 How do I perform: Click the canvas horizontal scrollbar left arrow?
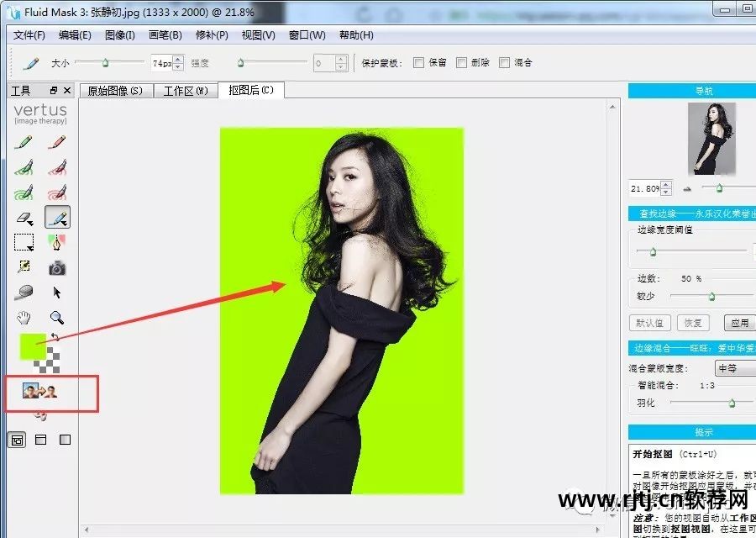click(x=87, y=530)
